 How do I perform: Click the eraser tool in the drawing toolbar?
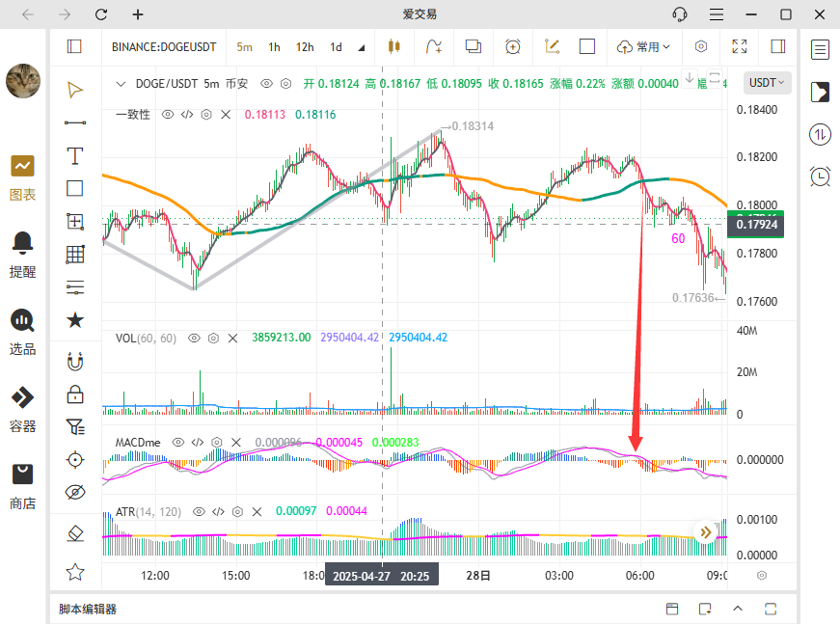[74, 532]
